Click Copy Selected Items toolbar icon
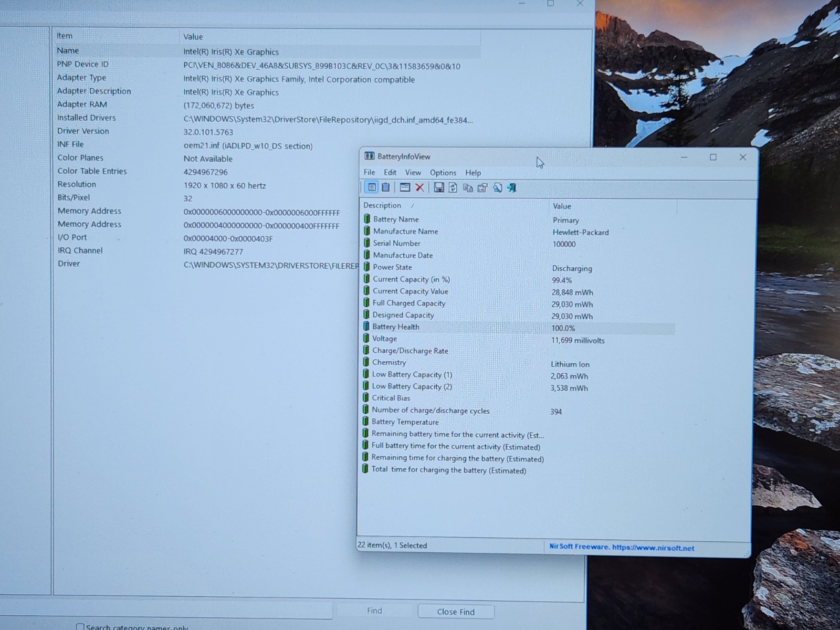The height and width of the screenshot is (630, 840). coord(468,187)
